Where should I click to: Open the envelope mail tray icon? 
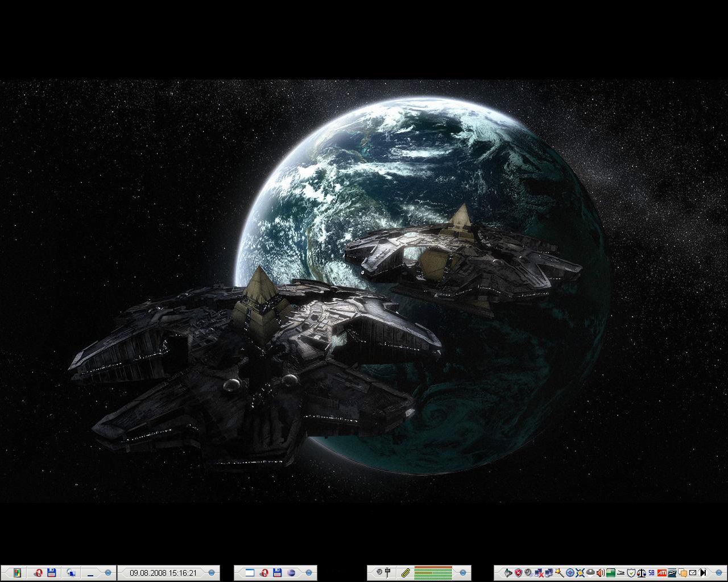coord(693,572)
